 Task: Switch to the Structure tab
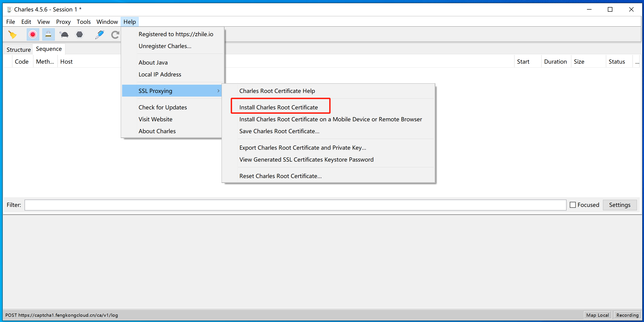pos(19,49)
